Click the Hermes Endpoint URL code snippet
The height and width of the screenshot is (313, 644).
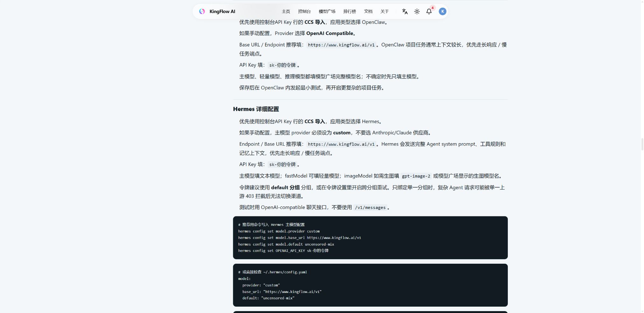click(341, 144)
